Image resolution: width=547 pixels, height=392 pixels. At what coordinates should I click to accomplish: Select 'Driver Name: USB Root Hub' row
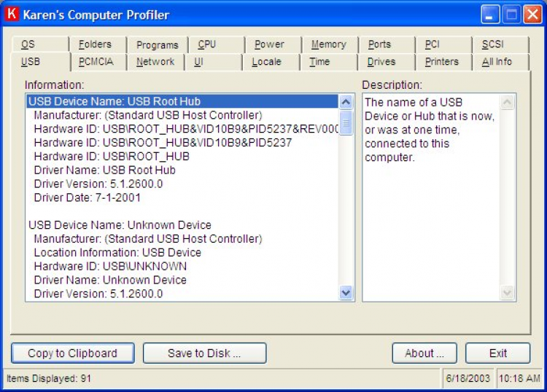click(x=182, y=170)
